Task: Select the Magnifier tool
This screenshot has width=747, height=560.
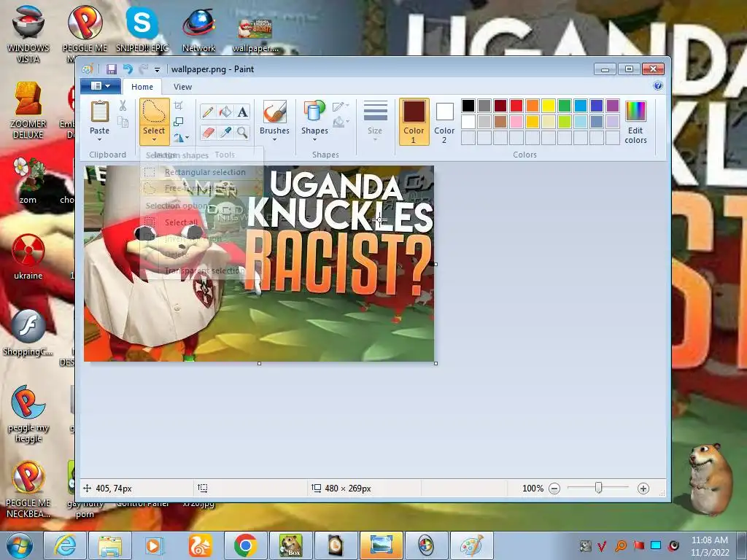Action: [242, 132]
